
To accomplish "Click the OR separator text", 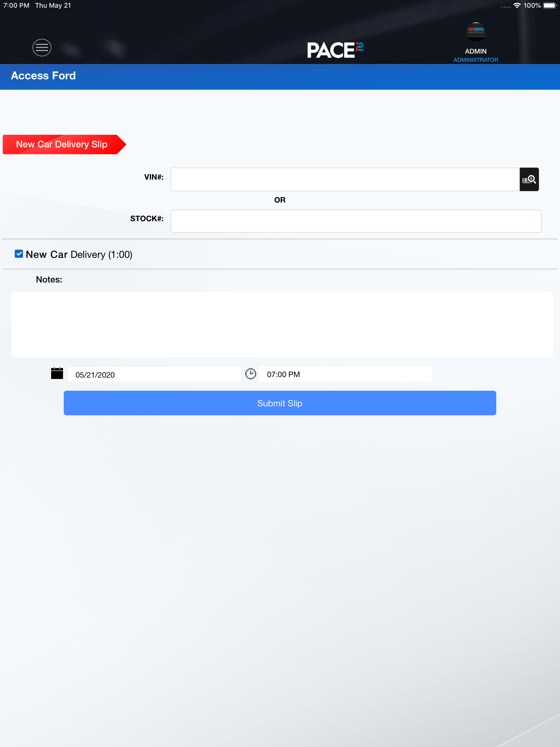I will pos(280,200).
